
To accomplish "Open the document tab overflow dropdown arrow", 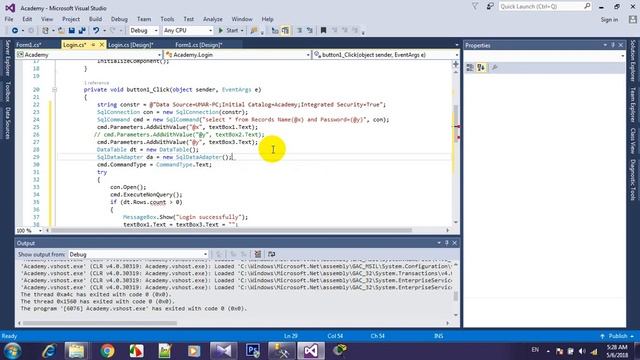I will click(x=456, y=45).
